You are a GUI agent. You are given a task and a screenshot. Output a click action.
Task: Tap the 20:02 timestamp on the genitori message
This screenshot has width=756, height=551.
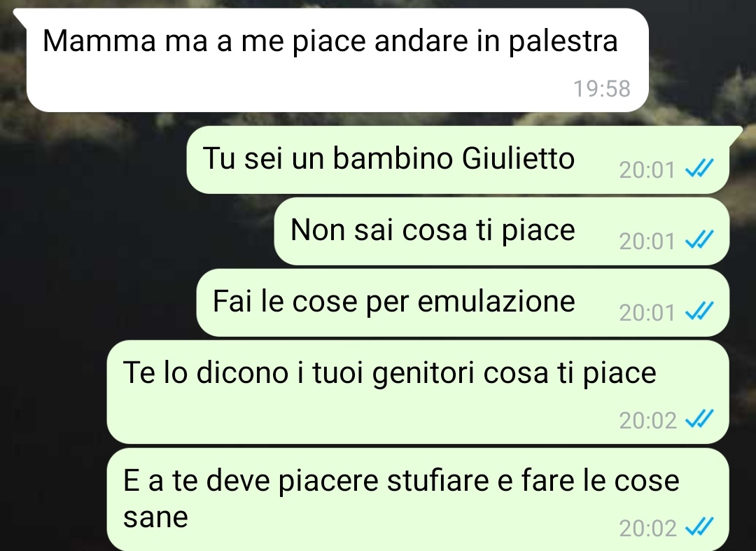coord(647,420)
